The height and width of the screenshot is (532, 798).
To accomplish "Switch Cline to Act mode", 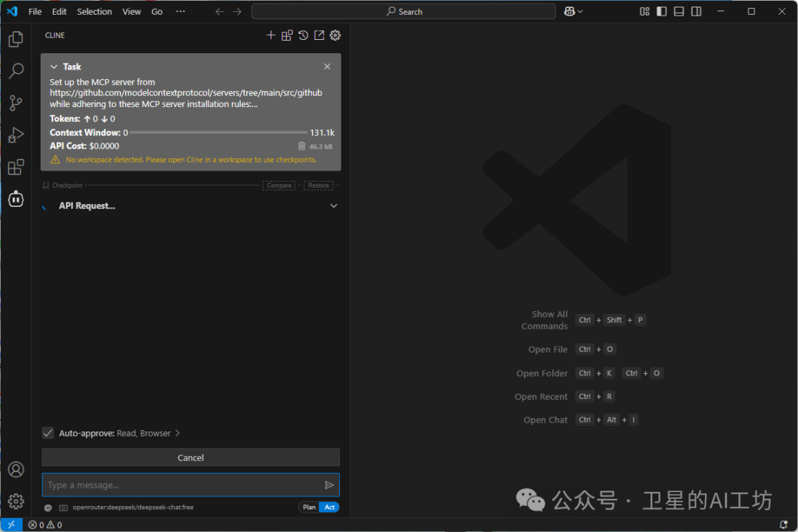I will pos(330,507).
